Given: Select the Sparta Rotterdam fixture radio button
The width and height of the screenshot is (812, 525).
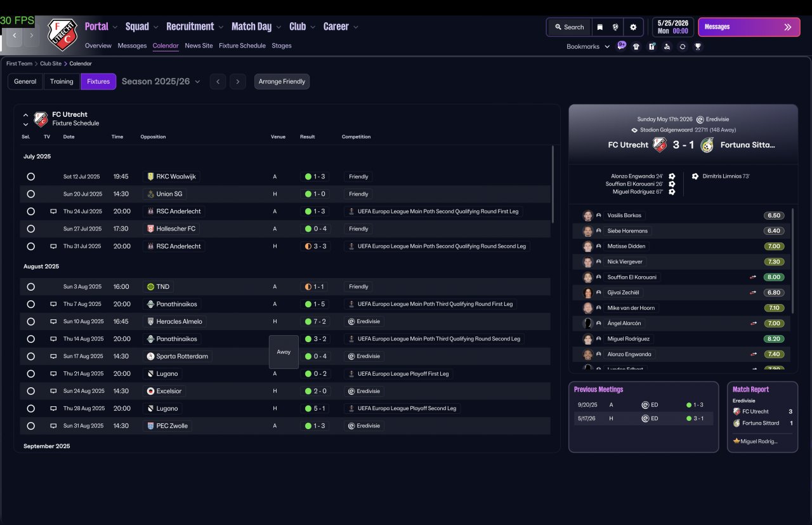Looking at the screenshot, I should 30,357.
